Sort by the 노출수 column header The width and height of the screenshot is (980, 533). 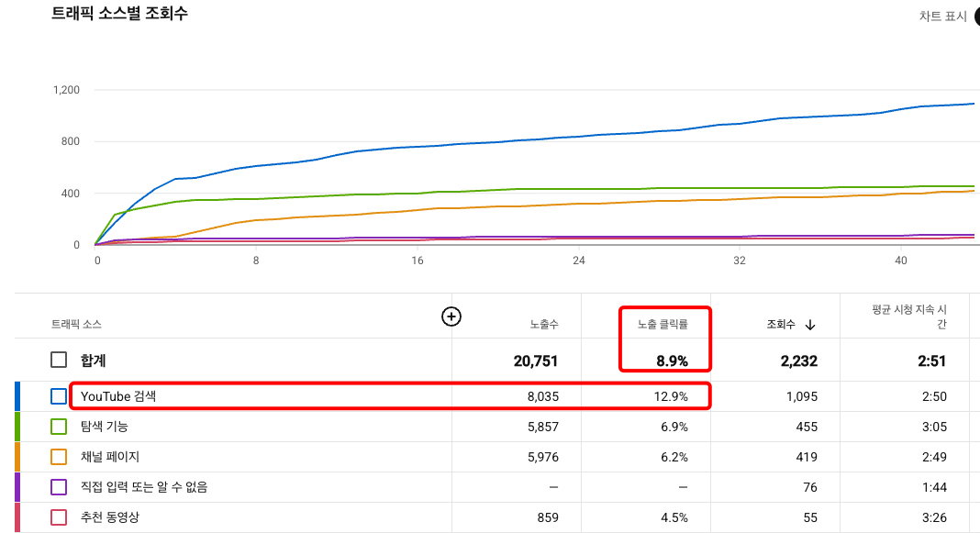click(544, 325)
